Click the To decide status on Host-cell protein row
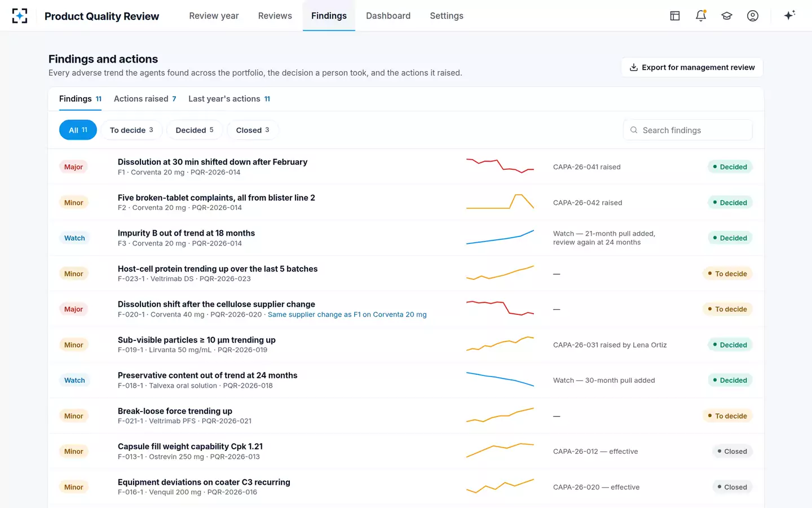The height and width of the screenshot is (508, 812). (x=727, y=274)
